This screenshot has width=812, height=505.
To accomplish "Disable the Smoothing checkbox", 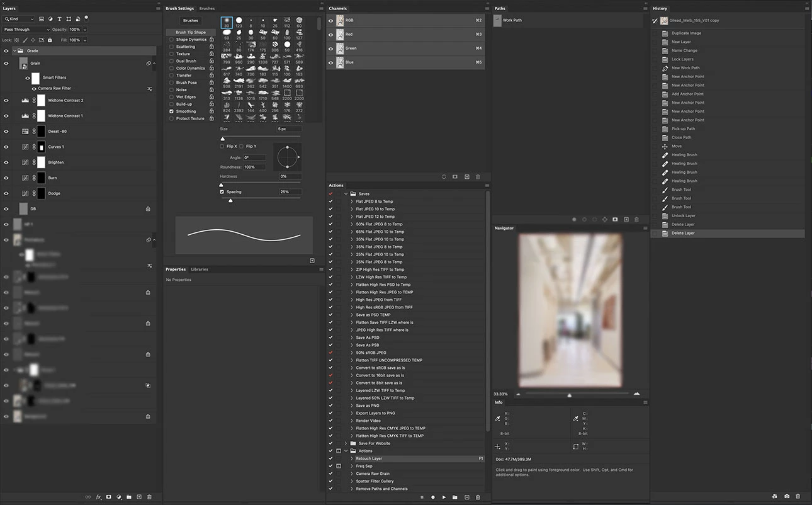I will [x=171, y=111].
